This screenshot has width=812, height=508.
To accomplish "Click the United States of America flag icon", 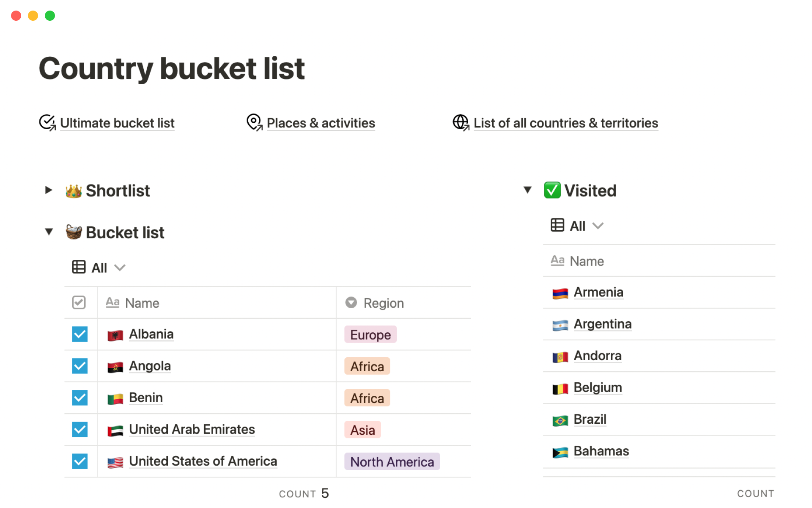I will [115, 462].
